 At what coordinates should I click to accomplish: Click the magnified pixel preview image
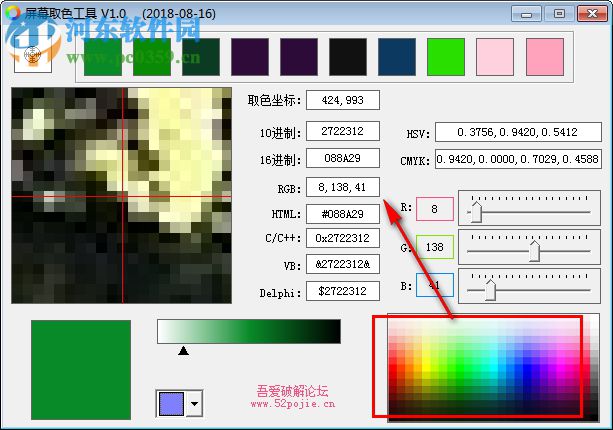(122, 195)
